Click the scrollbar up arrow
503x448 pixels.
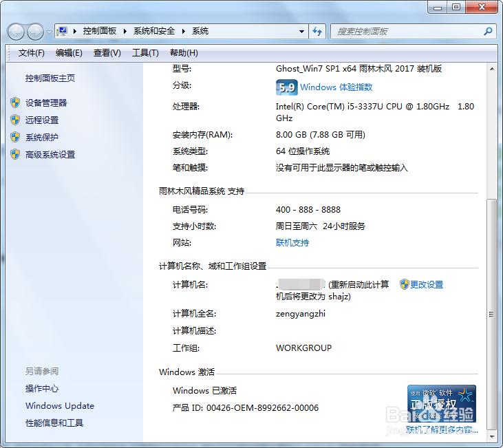[x=492, y=69]
